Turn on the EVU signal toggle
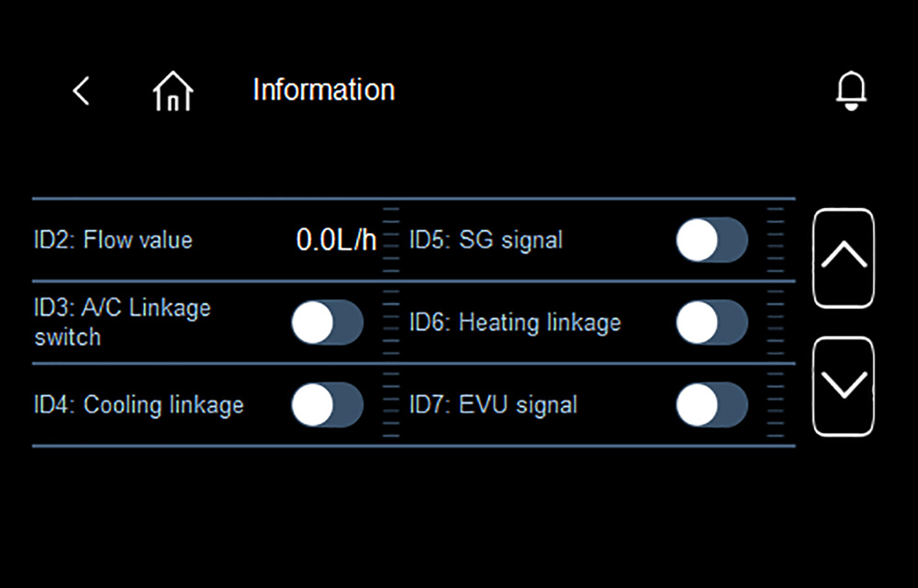This screenshot has width=918, height=588. 711,405
